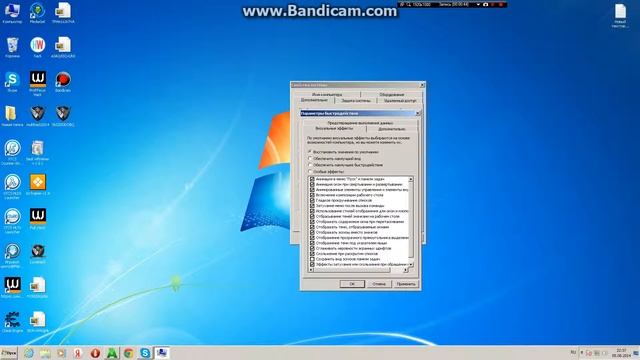Open Windows Explorer from the taskbar
640x360 pixels.
[x=45, y=353]
